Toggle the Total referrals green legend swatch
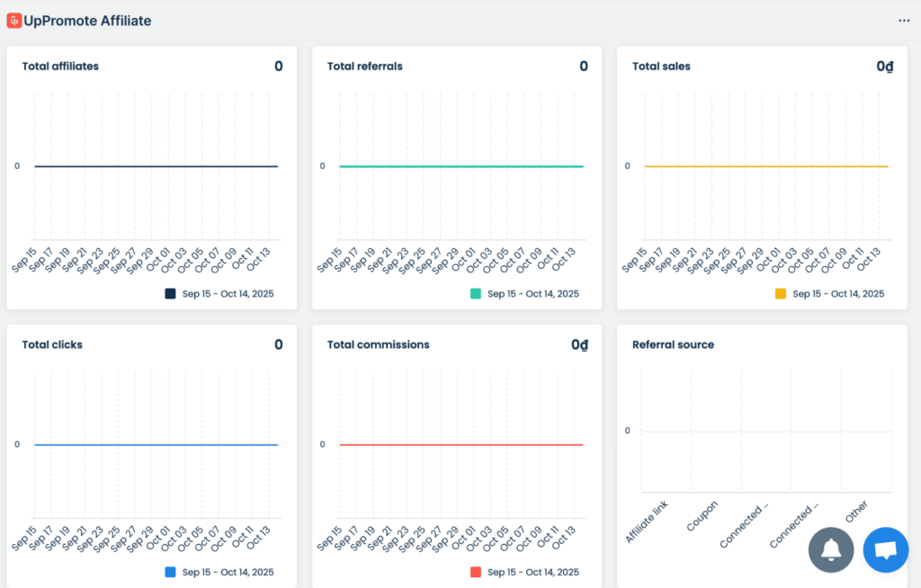 [x=475, y=294]
